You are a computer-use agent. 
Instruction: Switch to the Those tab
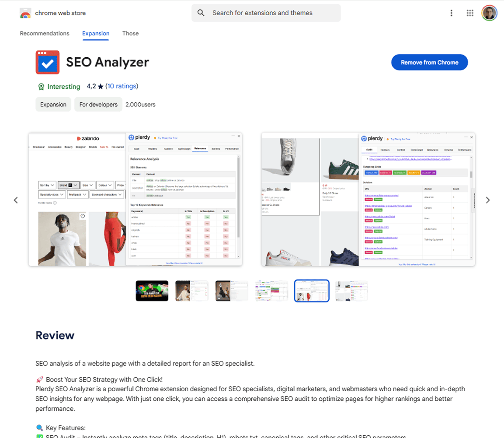130,33
